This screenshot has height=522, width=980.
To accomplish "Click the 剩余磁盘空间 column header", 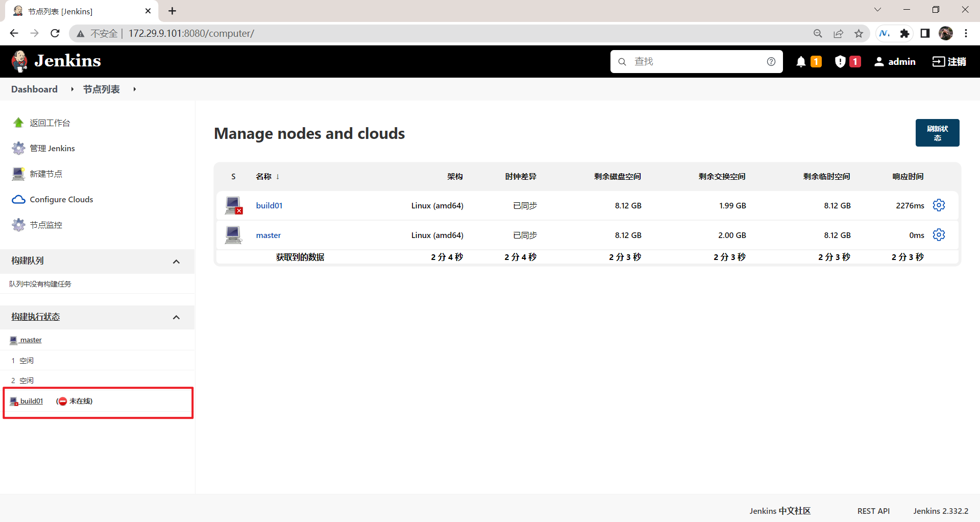I will click(x=618, y=176).
